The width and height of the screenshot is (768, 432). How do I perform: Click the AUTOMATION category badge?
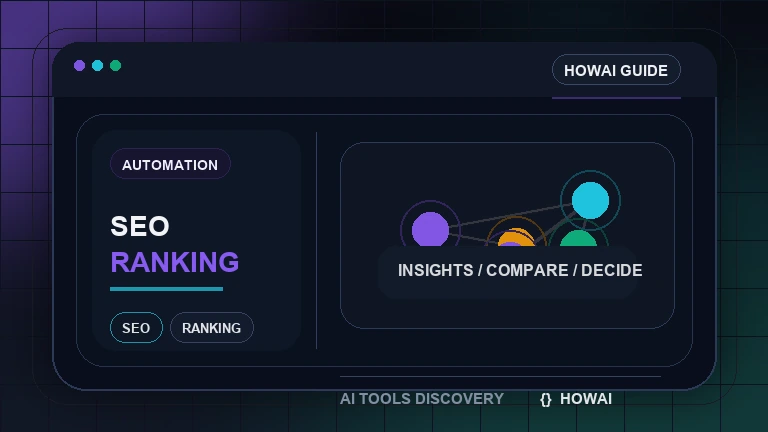coord(170,165)
